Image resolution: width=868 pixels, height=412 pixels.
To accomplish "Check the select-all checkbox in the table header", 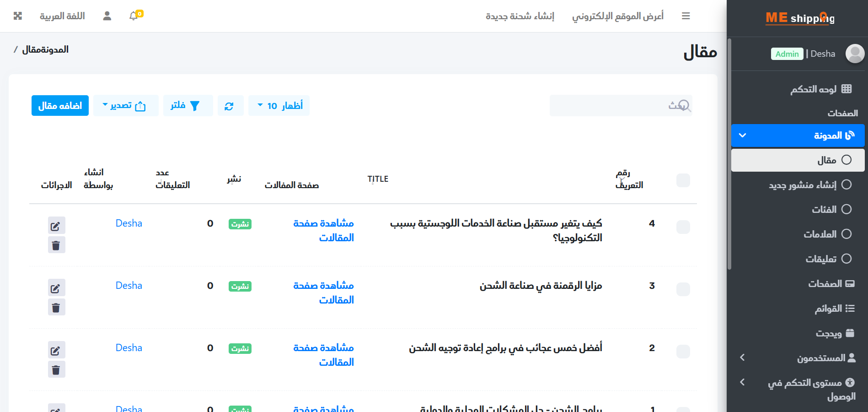I will (x=683, y=180).
